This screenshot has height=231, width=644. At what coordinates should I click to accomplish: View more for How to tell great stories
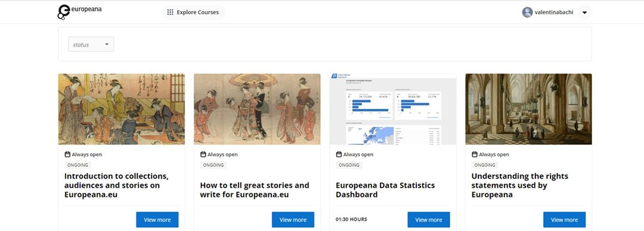(293, 220)
